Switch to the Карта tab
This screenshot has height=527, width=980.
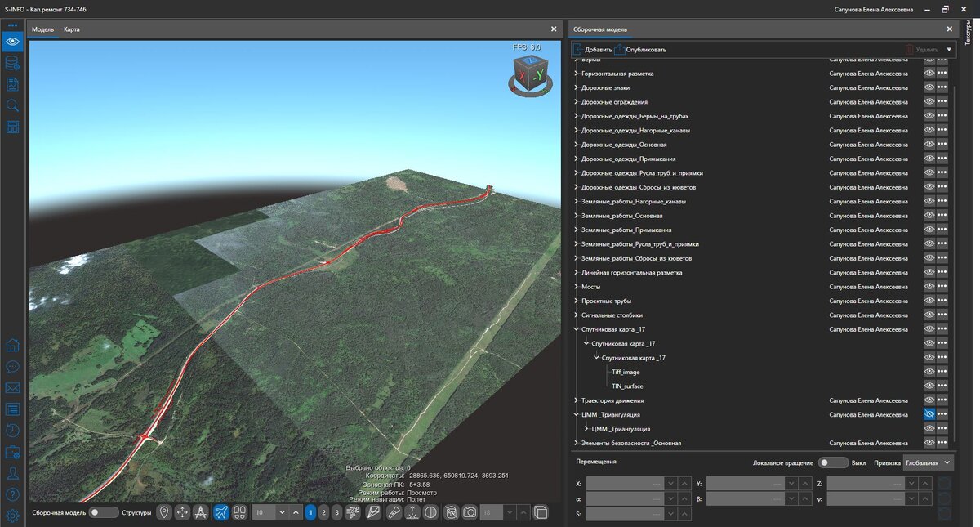[72, 29]
